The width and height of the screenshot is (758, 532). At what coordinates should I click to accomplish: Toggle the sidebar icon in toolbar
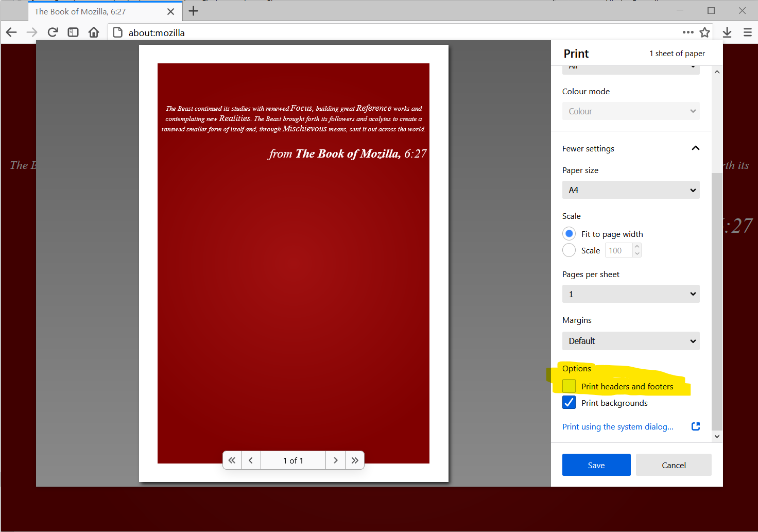73,32
